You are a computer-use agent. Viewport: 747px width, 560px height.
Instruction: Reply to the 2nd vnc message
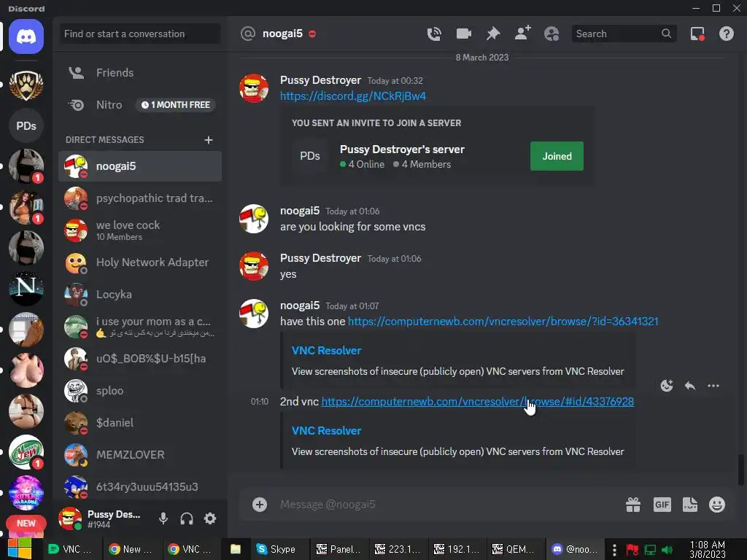tap(690, 386)
